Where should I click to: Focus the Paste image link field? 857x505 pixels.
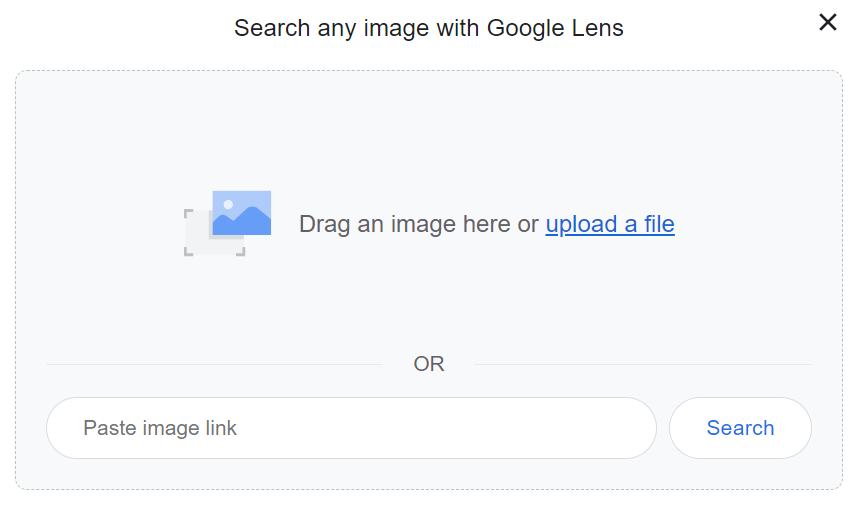point(350,428)
